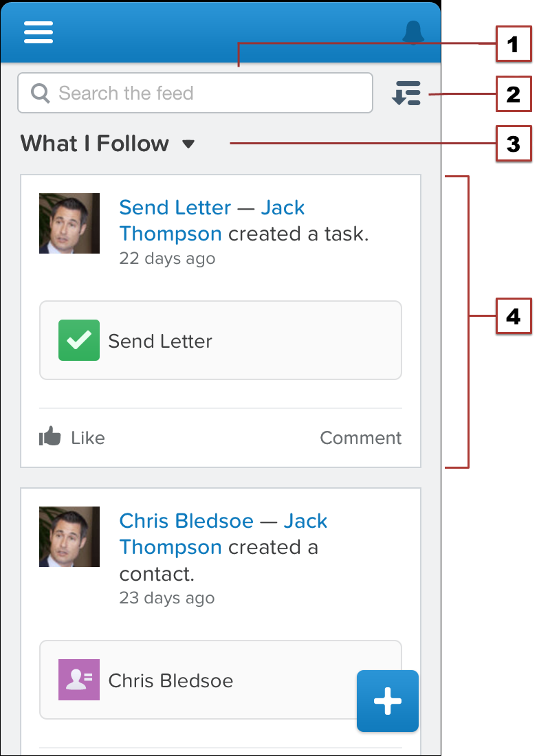Image resolution: width=550 pixels, height=756 pixels.
Task: Click the magnifying glass search icon
Action: pos(41,93)
